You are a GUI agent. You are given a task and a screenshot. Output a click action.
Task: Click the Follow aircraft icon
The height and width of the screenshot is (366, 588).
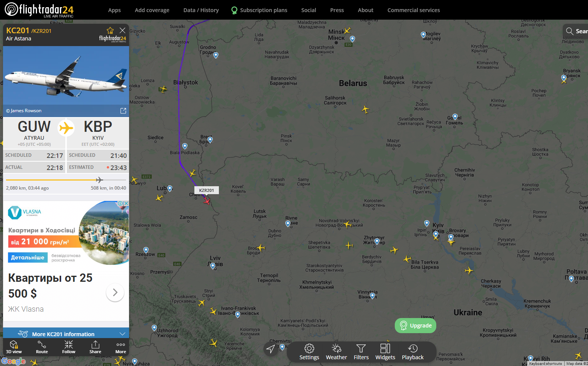pos(69,347)
